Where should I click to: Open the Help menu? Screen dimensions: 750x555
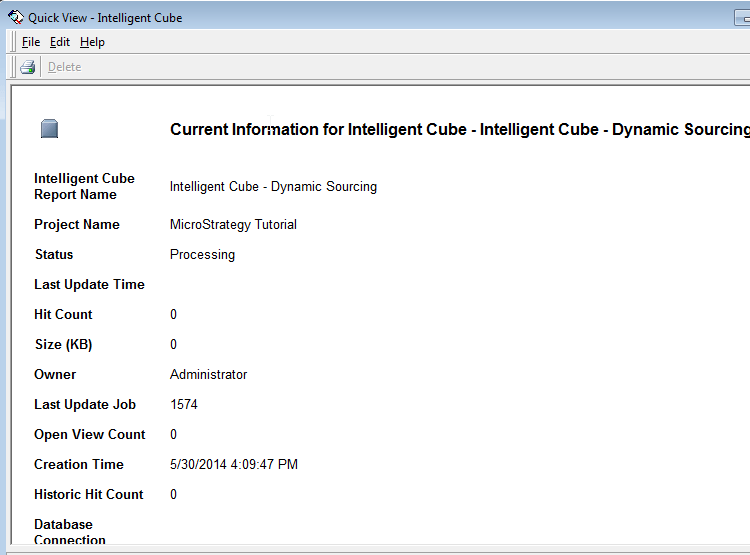coord(92,42)
